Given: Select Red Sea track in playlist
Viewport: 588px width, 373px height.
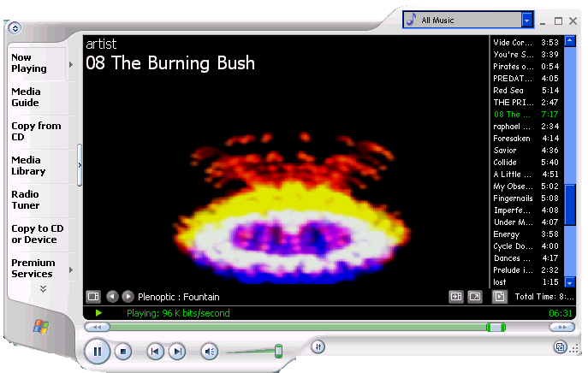Looking at the screenshot, I should (526, 91).
